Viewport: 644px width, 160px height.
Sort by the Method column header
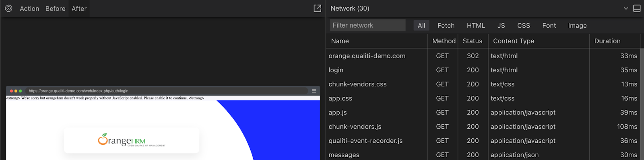pyautogui.click(x=443, y=41)
